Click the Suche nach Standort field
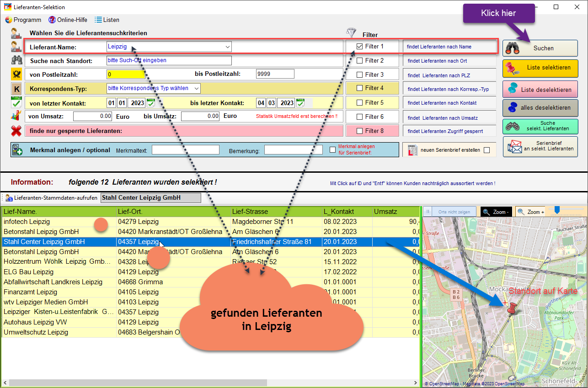Viewport: 588px width, 388px height. tap(169, 60)
